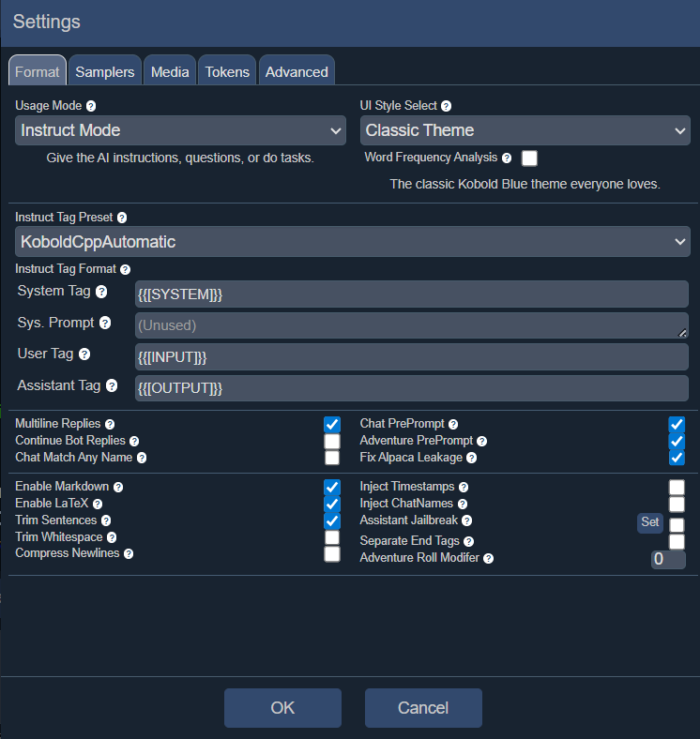This screenshot has height=739, width=700.
Task: Click the Set button for Assistant Jailbreak
Action: pos(650,522)
